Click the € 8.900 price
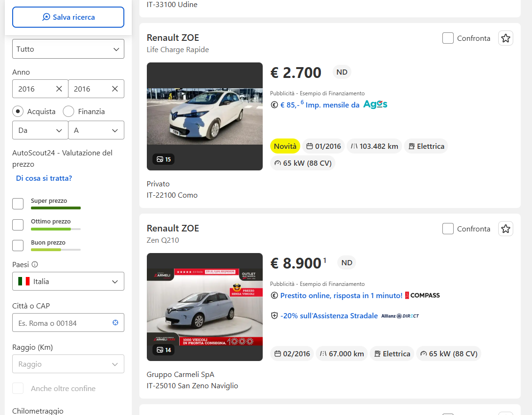This screenshot has height=415, width=532. [296, 263]
